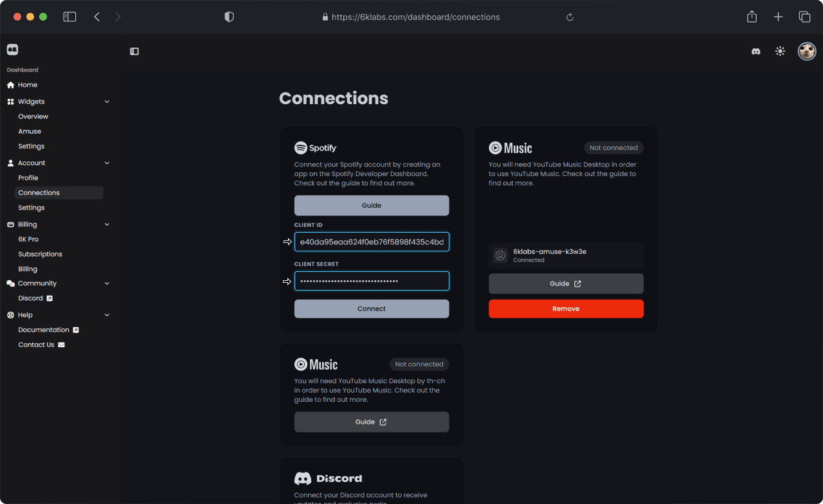Focus the Client Secret input field
Viewport: 823px width, 504px height.
372,281
